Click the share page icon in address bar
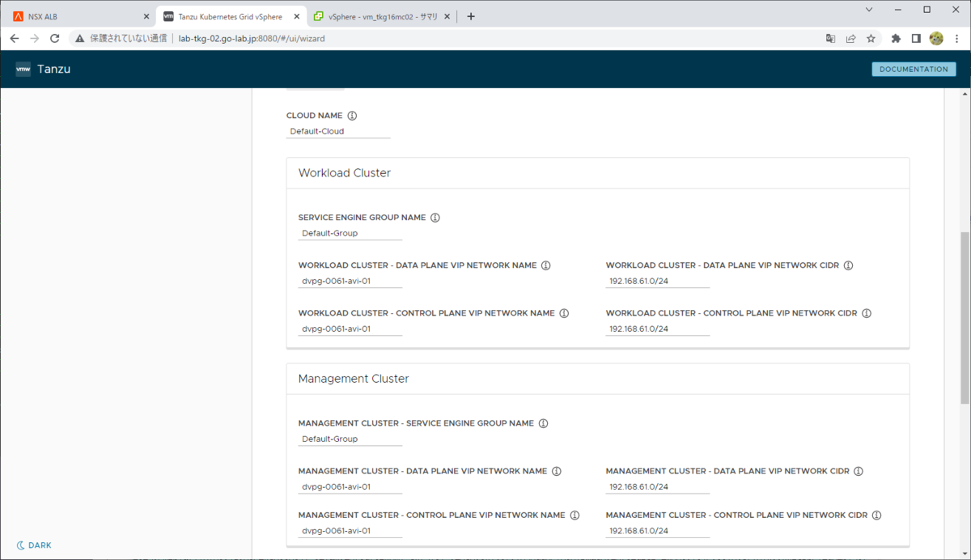This screenshot has height=560, width=971. coord(850,38)
